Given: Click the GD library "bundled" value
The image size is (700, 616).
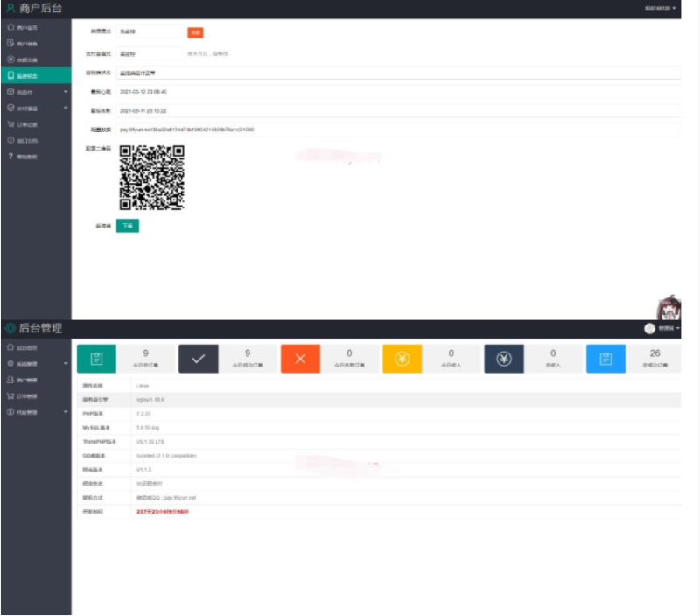Looking at the screenshot, I should [x=166, y=456].
